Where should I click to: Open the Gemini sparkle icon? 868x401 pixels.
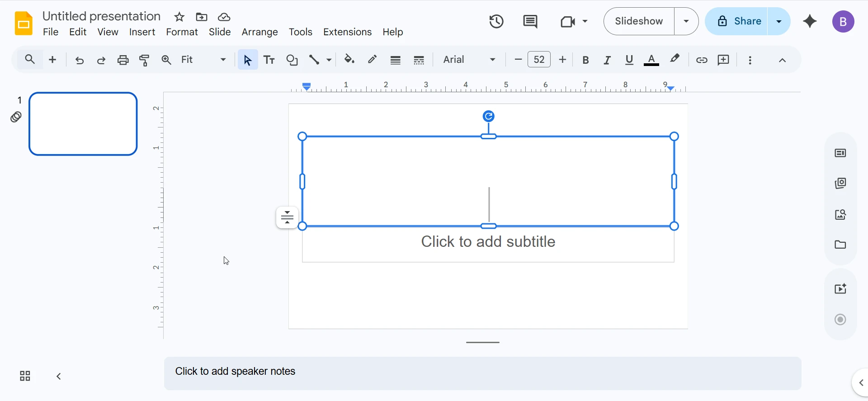(x=810, y=21)
